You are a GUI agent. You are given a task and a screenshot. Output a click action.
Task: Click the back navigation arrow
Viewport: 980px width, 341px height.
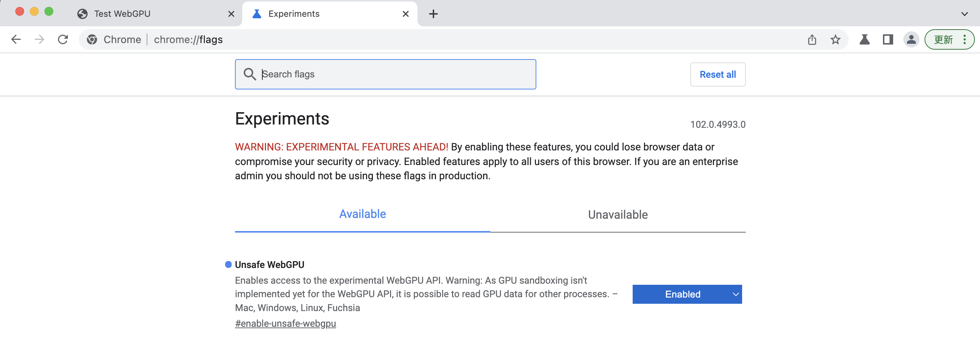16,39
